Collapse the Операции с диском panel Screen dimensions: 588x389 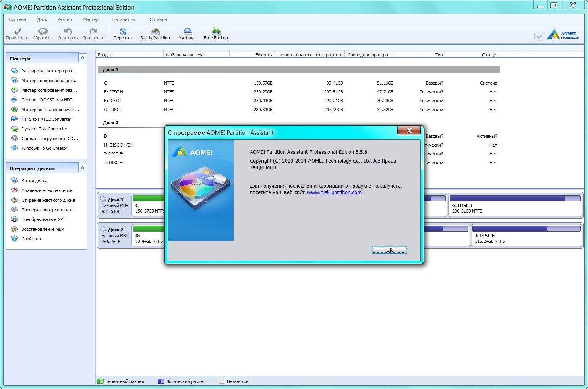83,168
